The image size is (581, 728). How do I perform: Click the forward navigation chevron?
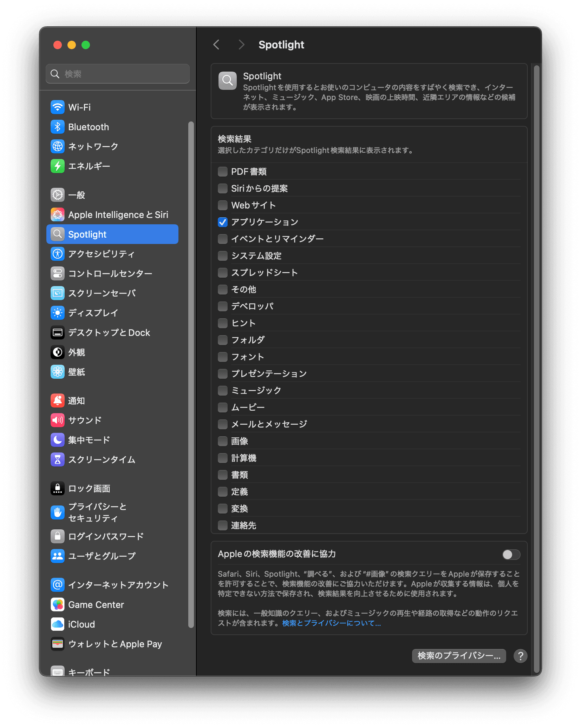click(x=241, y=45)
